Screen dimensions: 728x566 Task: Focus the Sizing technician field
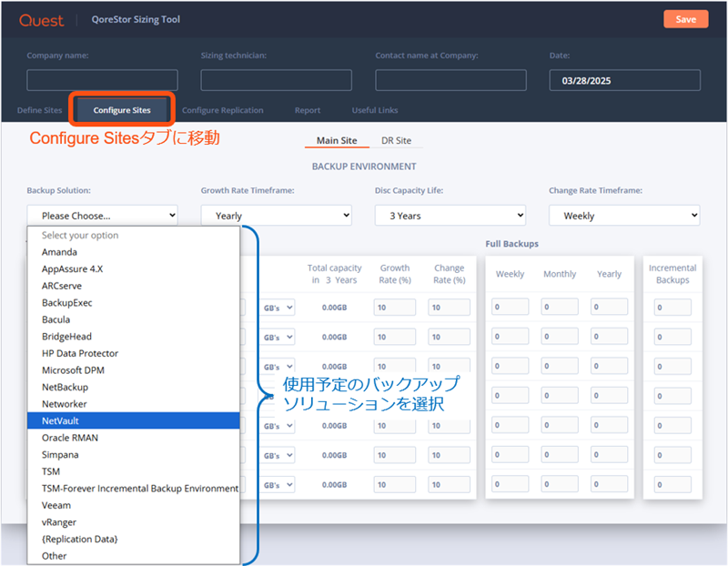click(x=277, y=80)
